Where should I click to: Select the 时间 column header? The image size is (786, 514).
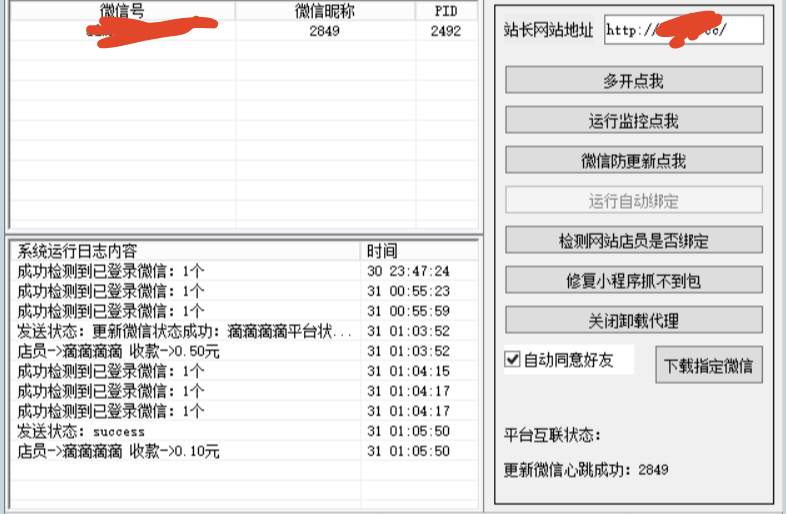[419, 251]
